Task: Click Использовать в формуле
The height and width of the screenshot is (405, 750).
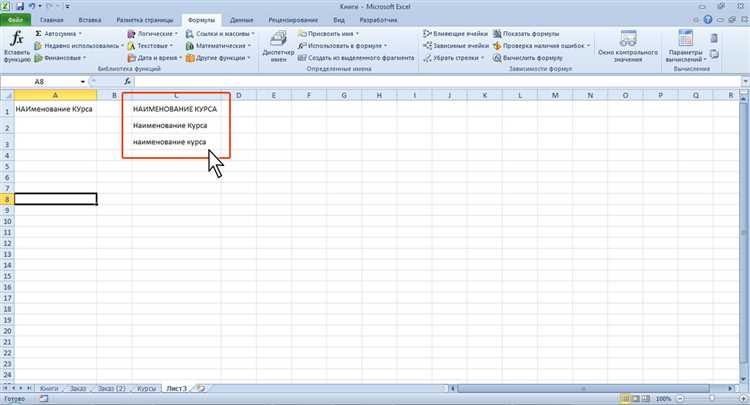Action: pyautogui.click(x=342, y=46)
